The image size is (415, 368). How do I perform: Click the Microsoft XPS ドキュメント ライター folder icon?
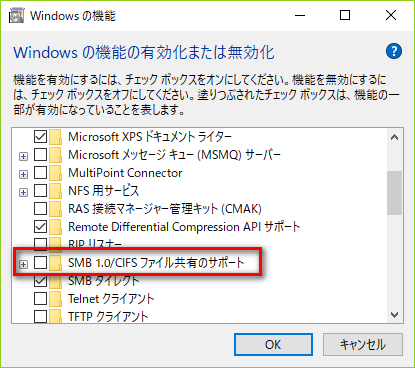pos(55,137)
